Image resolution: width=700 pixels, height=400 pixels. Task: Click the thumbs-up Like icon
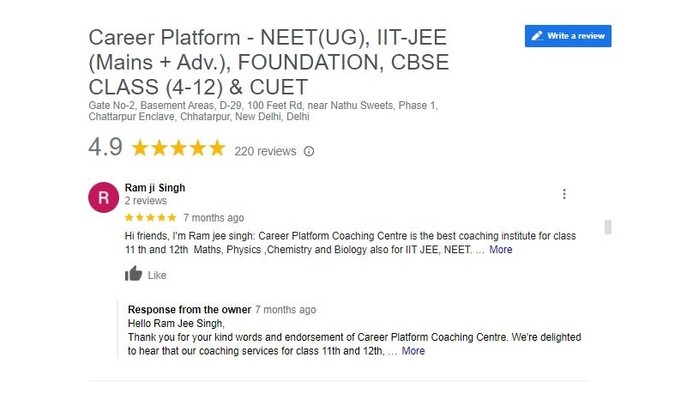pos(133,274)
